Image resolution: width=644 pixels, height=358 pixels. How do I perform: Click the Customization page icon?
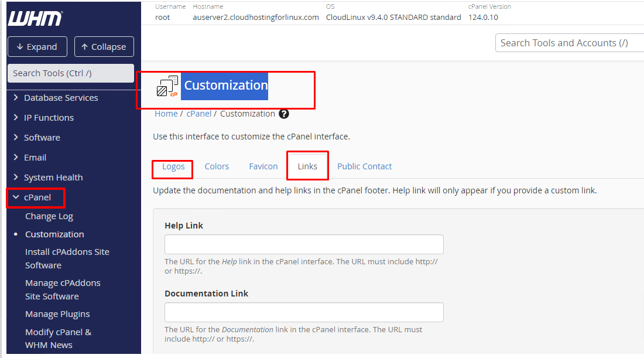167,86
